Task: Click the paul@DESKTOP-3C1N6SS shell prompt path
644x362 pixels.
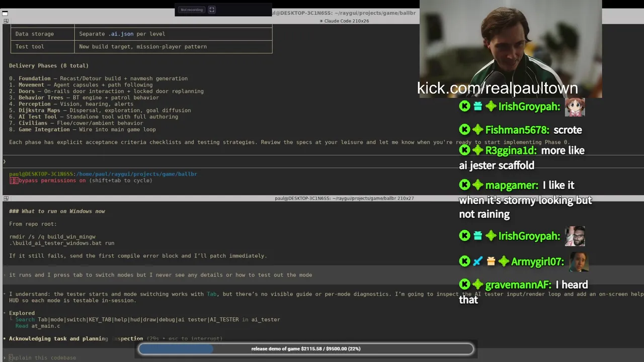Action: [103, 174]
